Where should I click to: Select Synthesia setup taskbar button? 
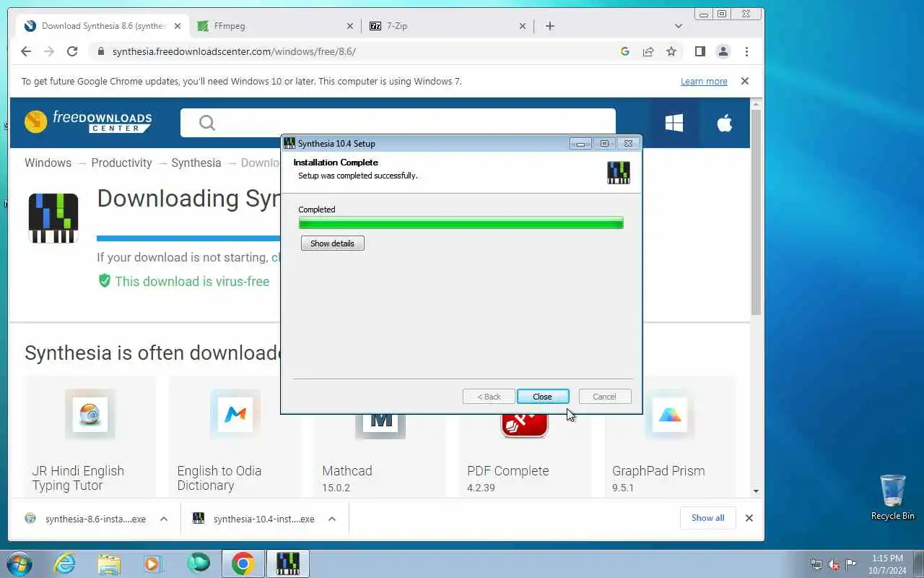[288, 564]
